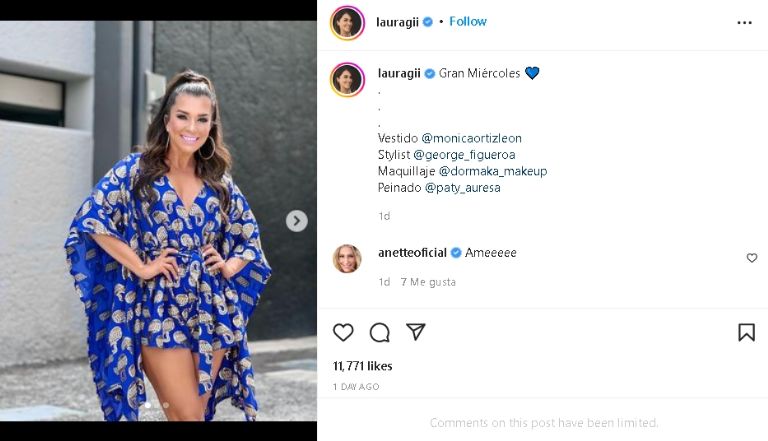Go to next photo with carousel arrow

296,221
